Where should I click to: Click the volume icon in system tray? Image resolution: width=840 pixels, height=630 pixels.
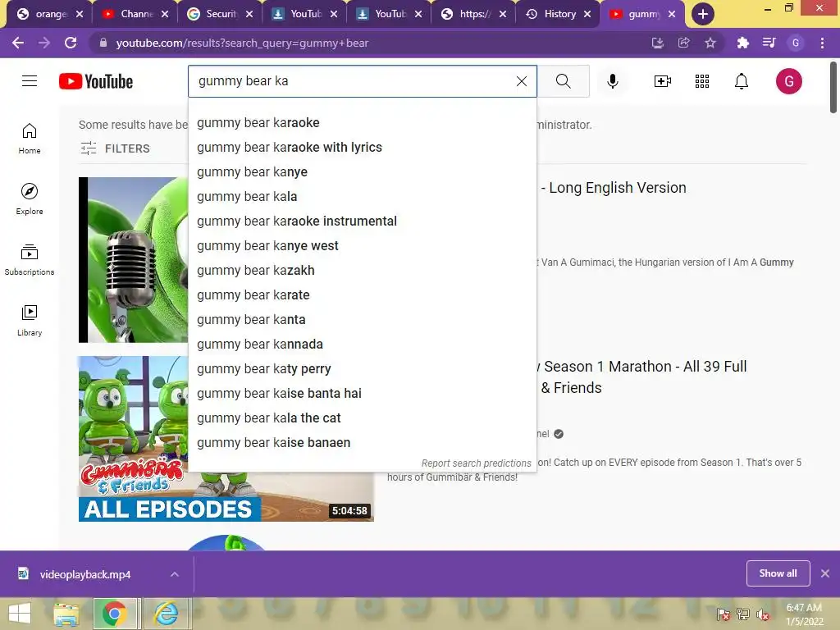pyautogui.click(x=763, y=614)
